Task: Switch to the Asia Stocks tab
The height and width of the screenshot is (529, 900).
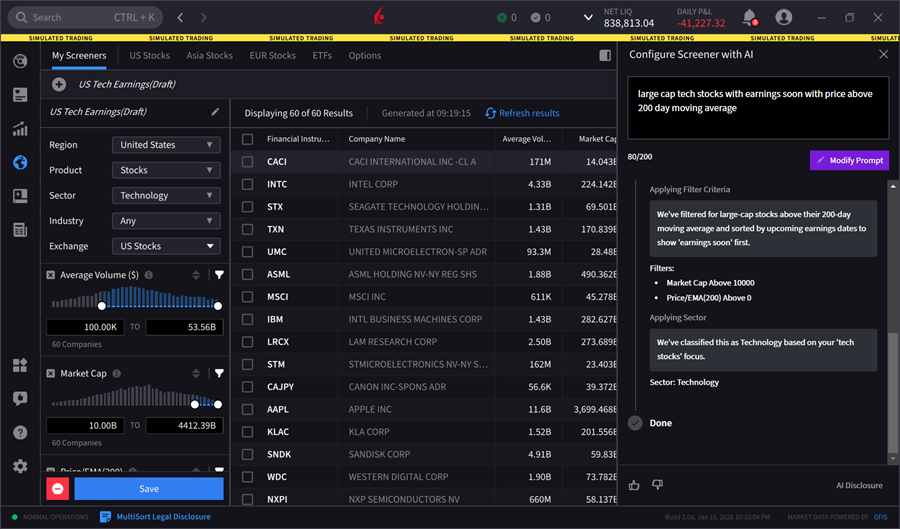Action: [x=210, y=56]
